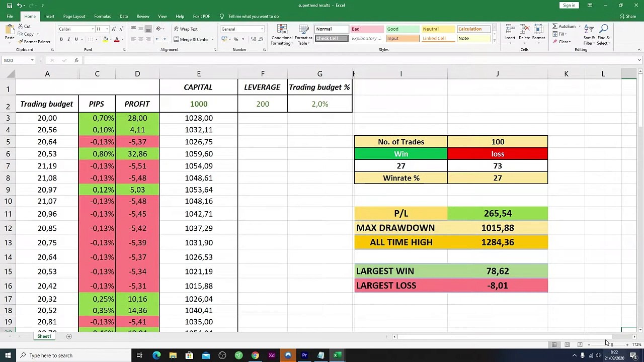Toggle bottom align for cell content

pos(148,29)
